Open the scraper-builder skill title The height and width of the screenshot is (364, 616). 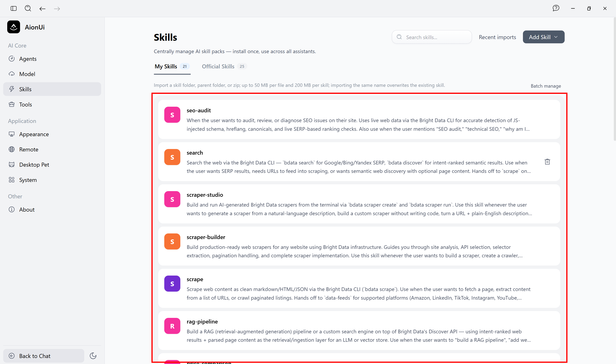[x=206, y=237]
